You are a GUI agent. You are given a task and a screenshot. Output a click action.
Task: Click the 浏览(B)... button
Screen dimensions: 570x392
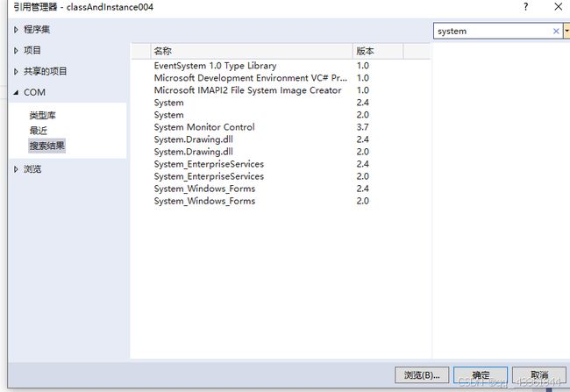pos(422,375)
